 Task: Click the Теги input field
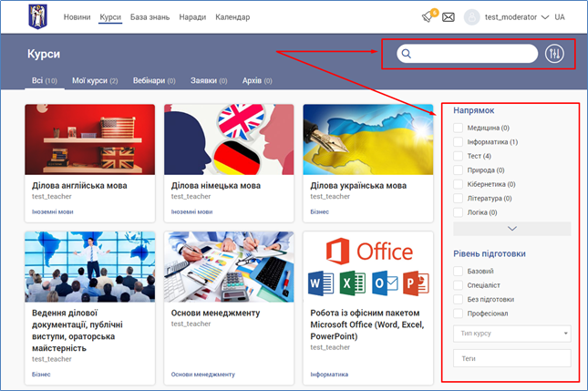[511, 359]
